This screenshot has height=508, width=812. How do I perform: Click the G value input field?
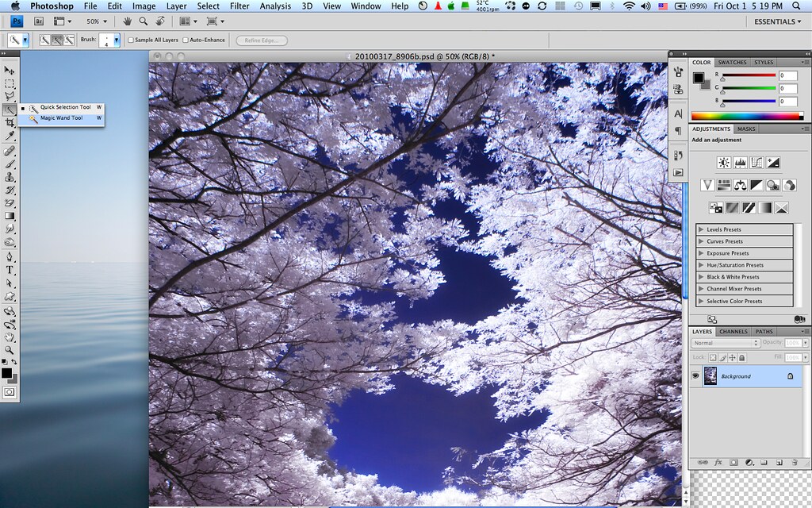[787, 88]
